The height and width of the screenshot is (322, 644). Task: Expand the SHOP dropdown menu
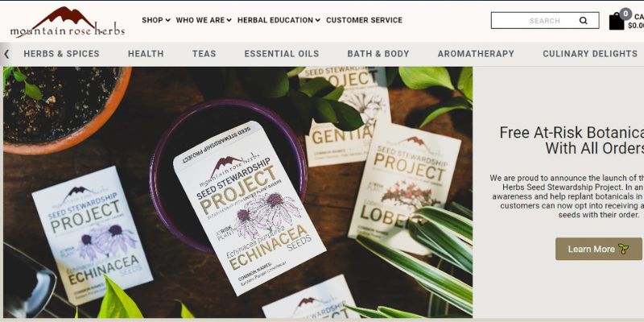pyautogui.click(x=156, y=20)
